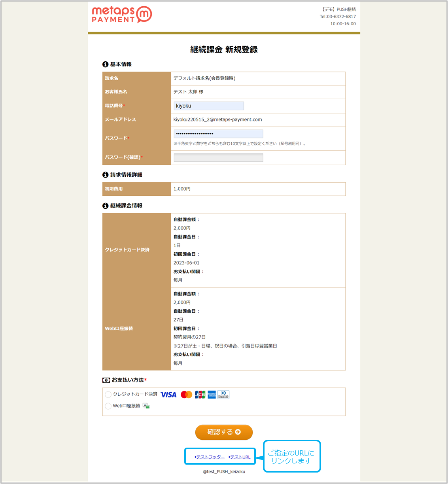Open the テストフッター footer link
Screen dimensions: 448x484
pyautogui.click(x=210, y=457)
